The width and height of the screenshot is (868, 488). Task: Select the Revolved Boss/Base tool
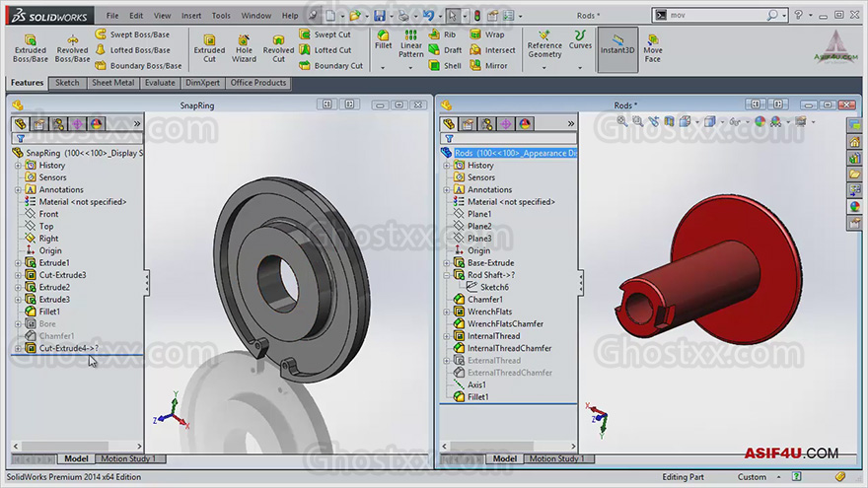(x=72, y=48)
